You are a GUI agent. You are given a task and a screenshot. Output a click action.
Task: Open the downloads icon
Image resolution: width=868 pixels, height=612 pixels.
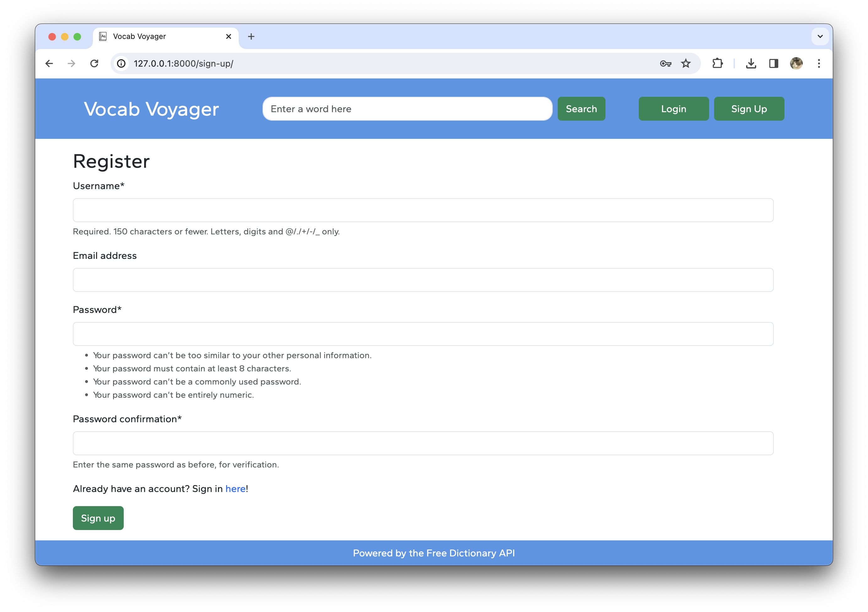point(751,63)
